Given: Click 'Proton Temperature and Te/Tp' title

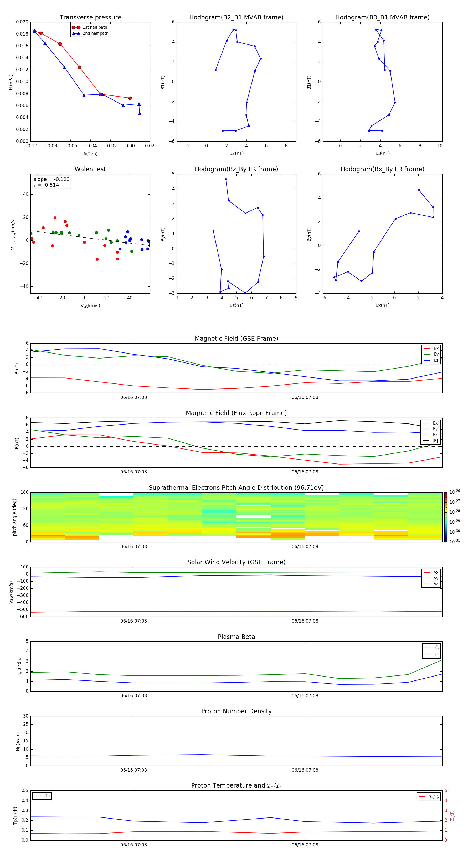Looking at the screenshot, I should [236, 786].
